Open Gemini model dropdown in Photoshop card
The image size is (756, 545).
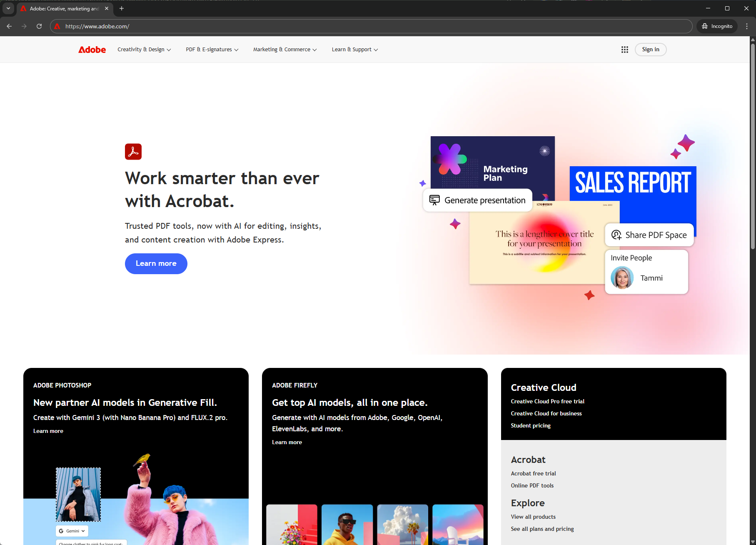72,531
